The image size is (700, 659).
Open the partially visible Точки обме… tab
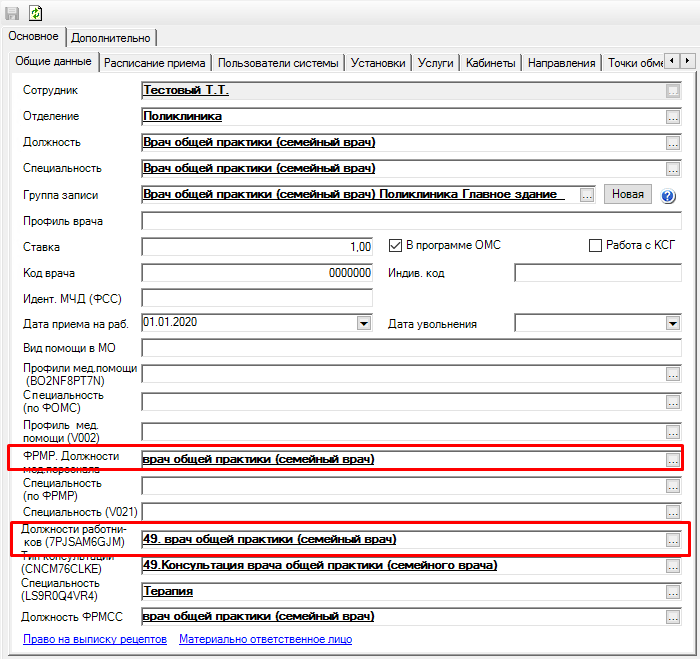pyautogui.click(x=634, y=63)
